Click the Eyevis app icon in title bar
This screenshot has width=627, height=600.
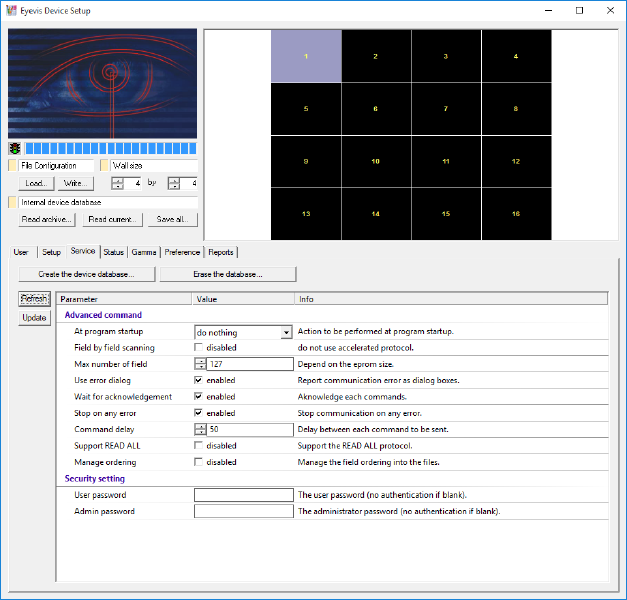(11, 10)
